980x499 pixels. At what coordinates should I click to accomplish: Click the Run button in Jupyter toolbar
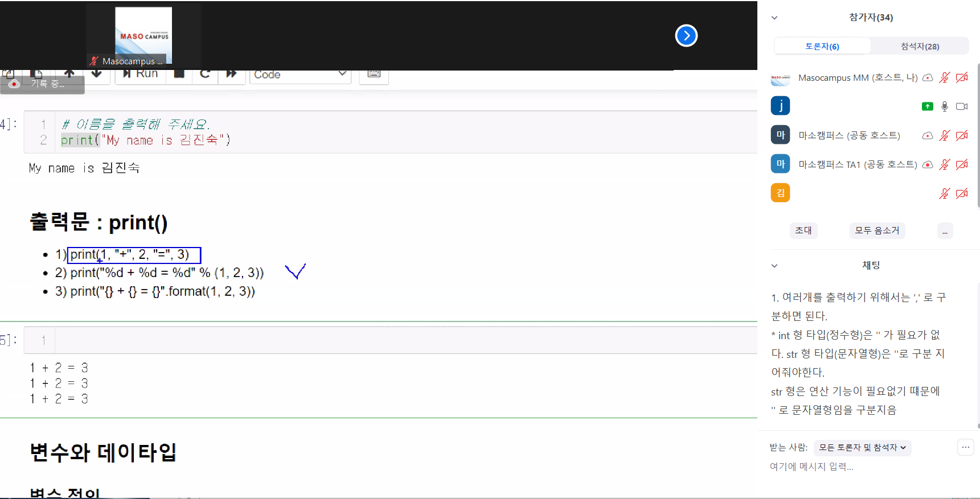[140, 75]
